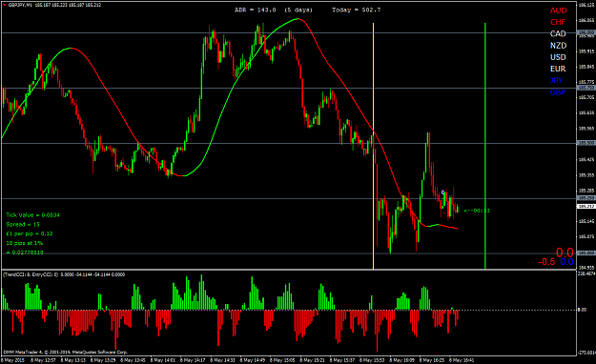
Task: Click the 10 pips at 1% label
Action: click(25, 243)
